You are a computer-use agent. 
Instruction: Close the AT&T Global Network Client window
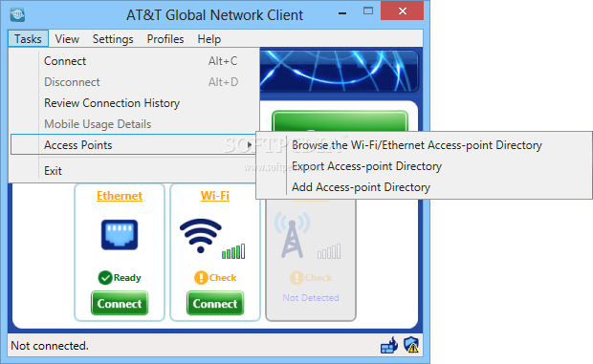pyautogui.click(x=403, y=11)
